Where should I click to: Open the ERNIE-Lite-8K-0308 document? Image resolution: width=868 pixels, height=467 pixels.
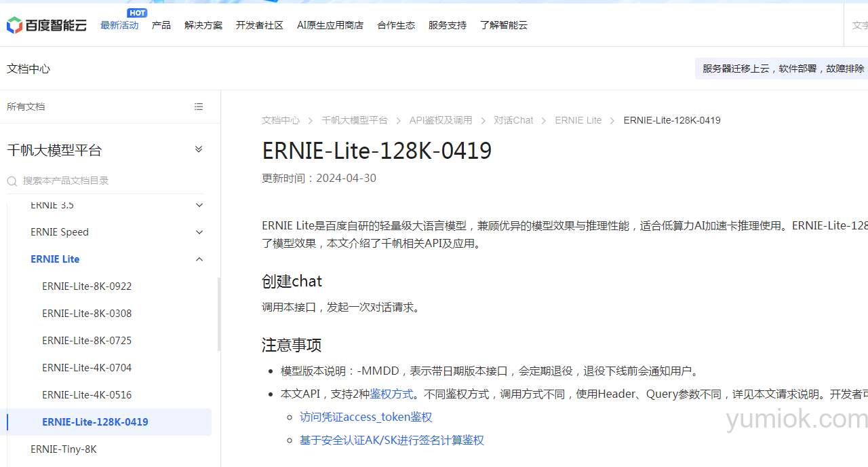tap(87, 314)
